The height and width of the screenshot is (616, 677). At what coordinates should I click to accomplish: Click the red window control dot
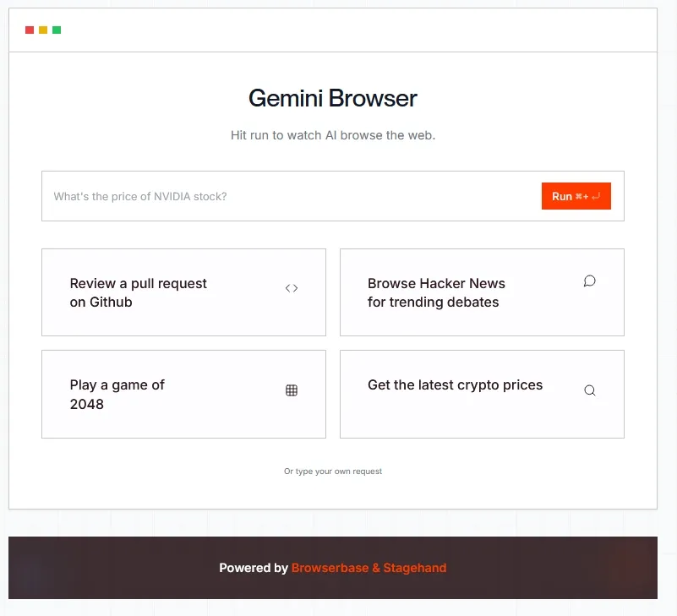(30, 30)
